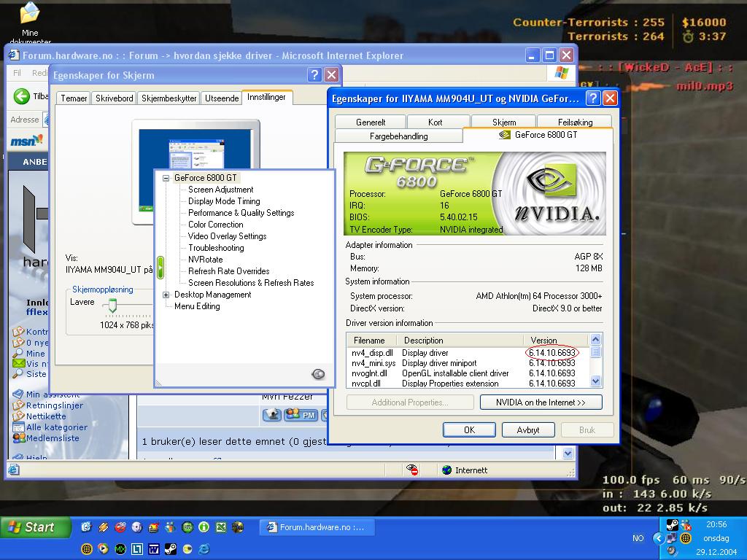This screenshot has height=560, width=747.
Task: Open the Feilsøking tab
Action: 575,122
